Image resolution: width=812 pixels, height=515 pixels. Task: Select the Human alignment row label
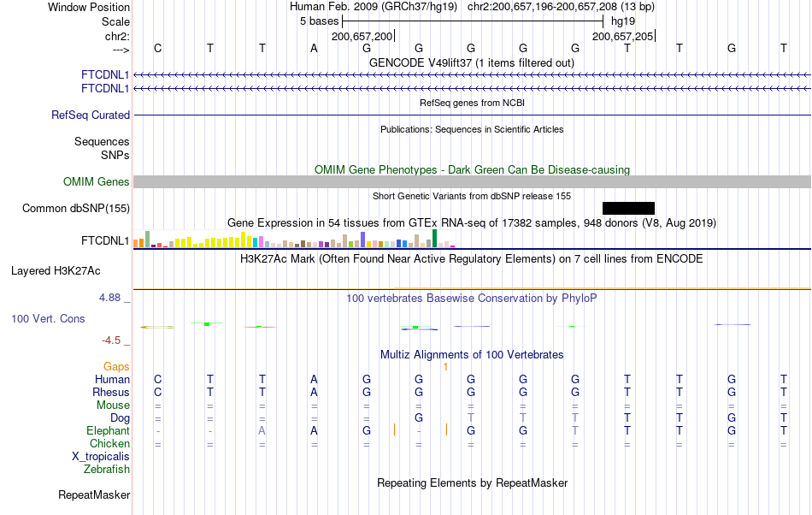112,379
